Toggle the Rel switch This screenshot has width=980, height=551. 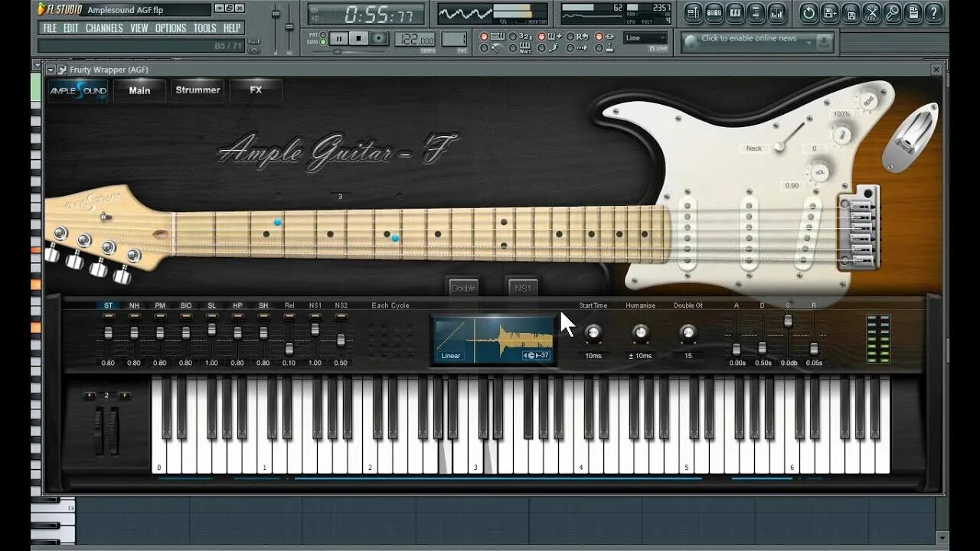coord(289,315)
